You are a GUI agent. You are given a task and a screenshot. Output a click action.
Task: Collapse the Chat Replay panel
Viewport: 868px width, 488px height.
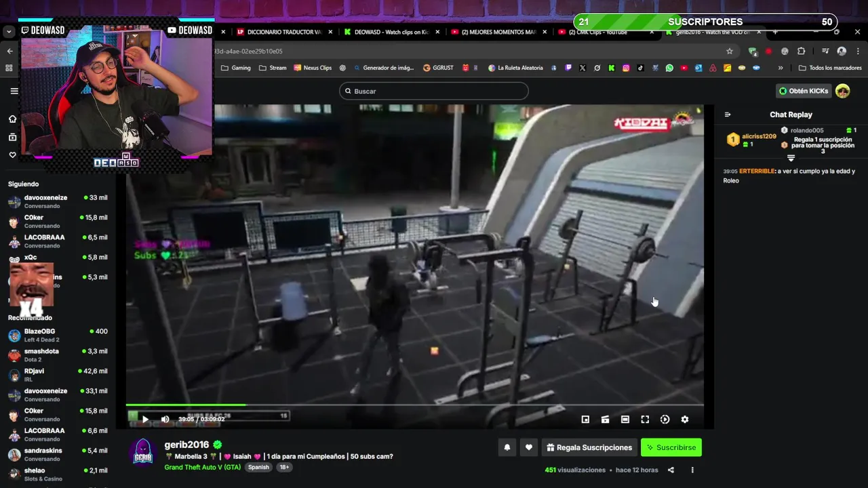(x=728, y=115)
